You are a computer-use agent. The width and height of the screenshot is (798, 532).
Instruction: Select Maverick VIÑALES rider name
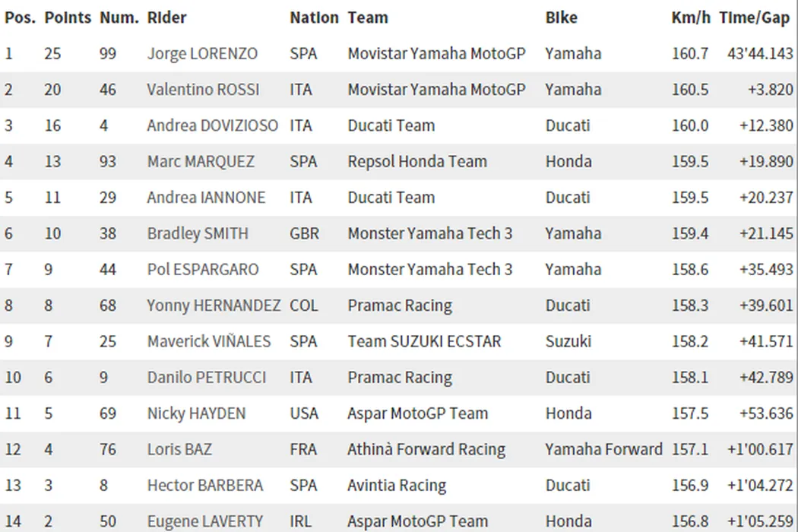point(209,342)
